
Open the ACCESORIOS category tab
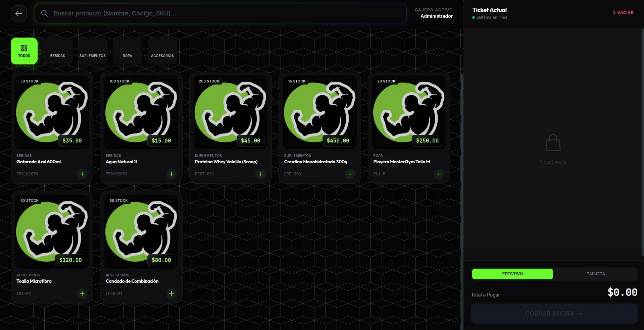pyautogui.click(x=162, y=51)
